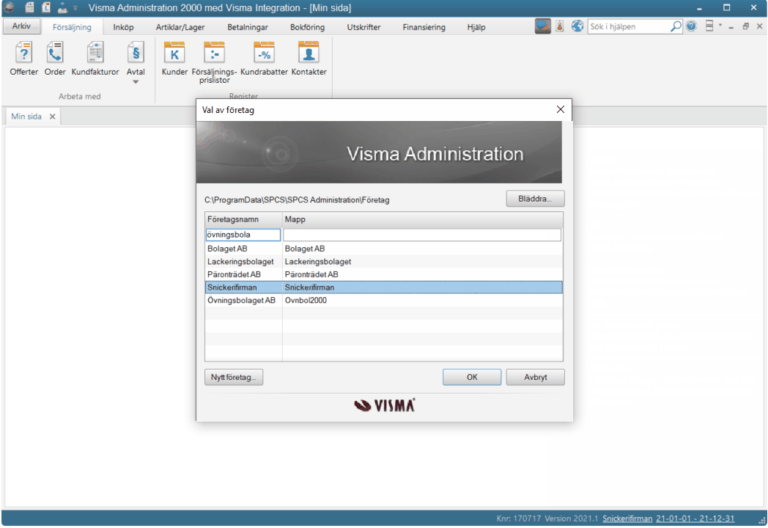Image resolution: width=768 pixels, height=528 pixels.
Task: Open the Finansiering tab
Action: pyautogui.click(x=424, y=27)
